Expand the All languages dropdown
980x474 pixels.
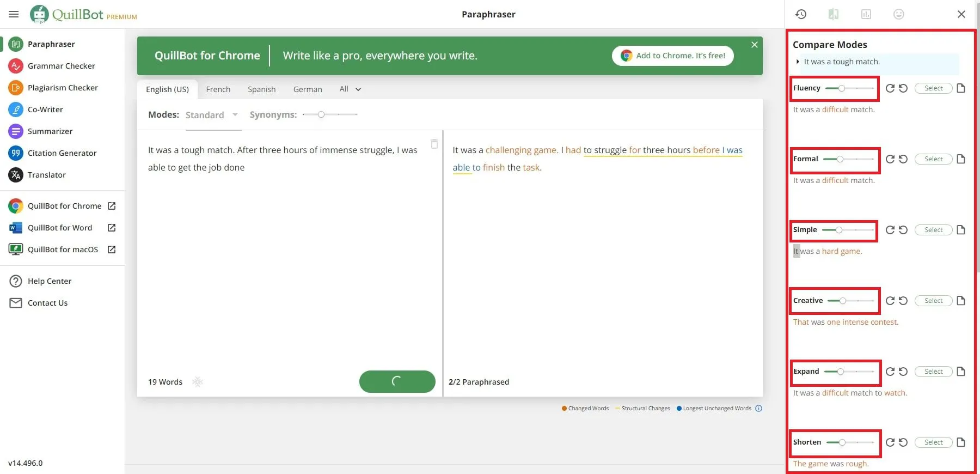click(x=350, y=89)
